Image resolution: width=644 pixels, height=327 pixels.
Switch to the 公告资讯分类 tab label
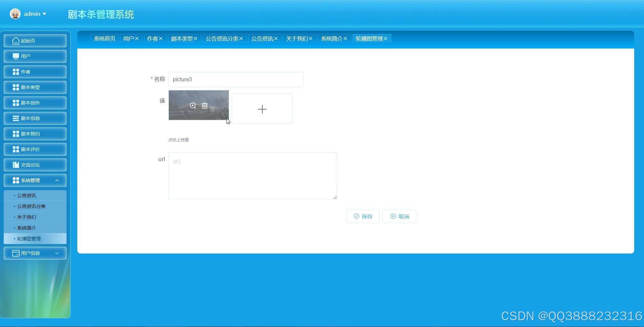pyautogui.click(x=222, y=38)
